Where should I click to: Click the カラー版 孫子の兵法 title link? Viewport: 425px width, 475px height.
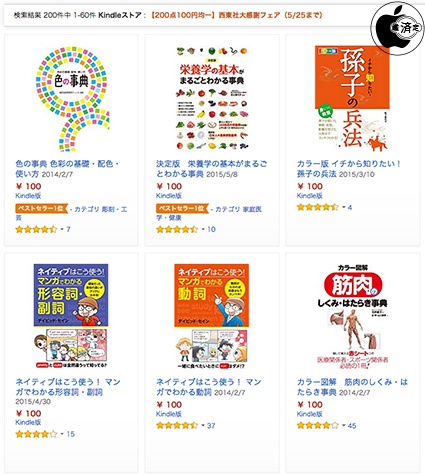(x=349, y=169)
